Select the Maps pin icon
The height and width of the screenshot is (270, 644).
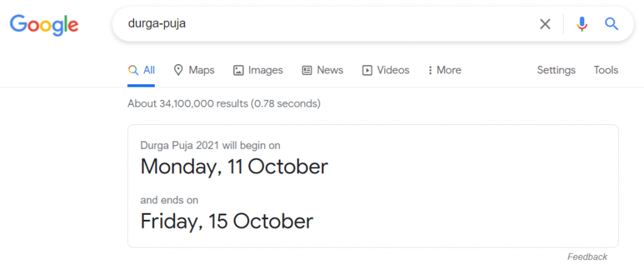[178, 70]
